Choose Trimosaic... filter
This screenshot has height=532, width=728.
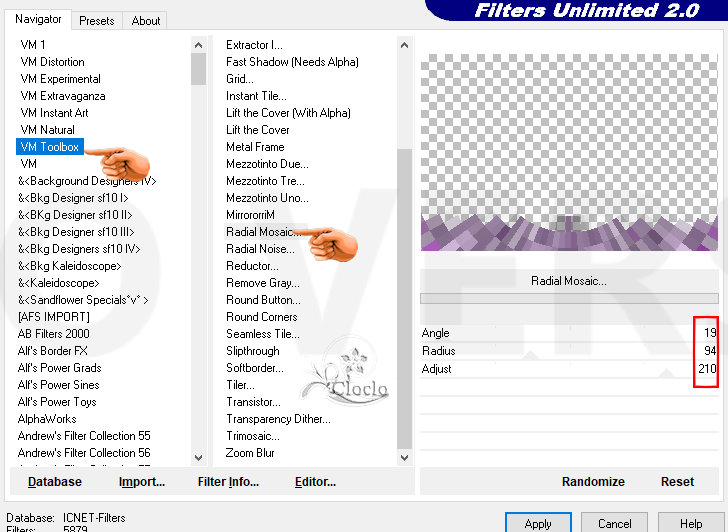pos(253,436)
